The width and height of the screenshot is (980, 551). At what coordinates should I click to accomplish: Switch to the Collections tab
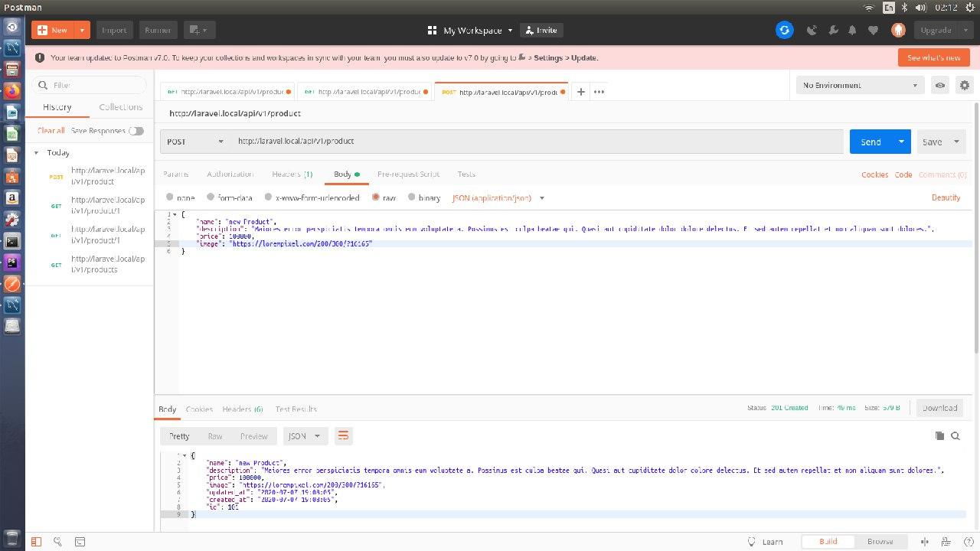[x=121, y=107]
